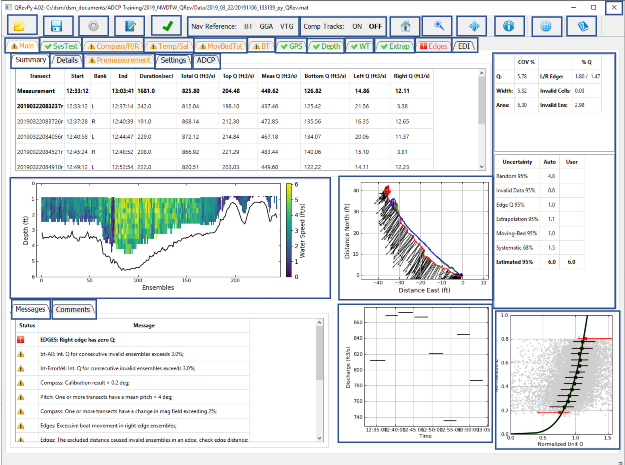
Task: Select the Details sub-tab
Action: pyautogui.click(x=67, y=60)
